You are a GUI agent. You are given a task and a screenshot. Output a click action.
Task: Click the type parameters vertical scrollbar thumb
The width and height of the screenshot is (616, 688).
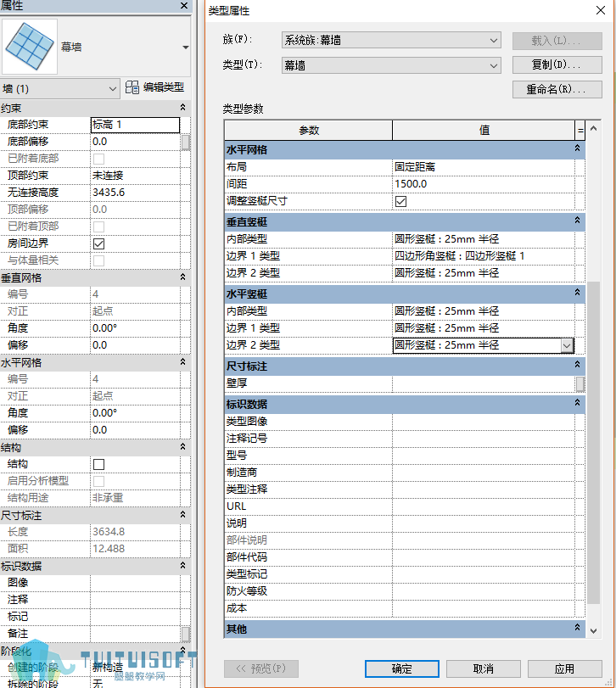click(594, 443)
